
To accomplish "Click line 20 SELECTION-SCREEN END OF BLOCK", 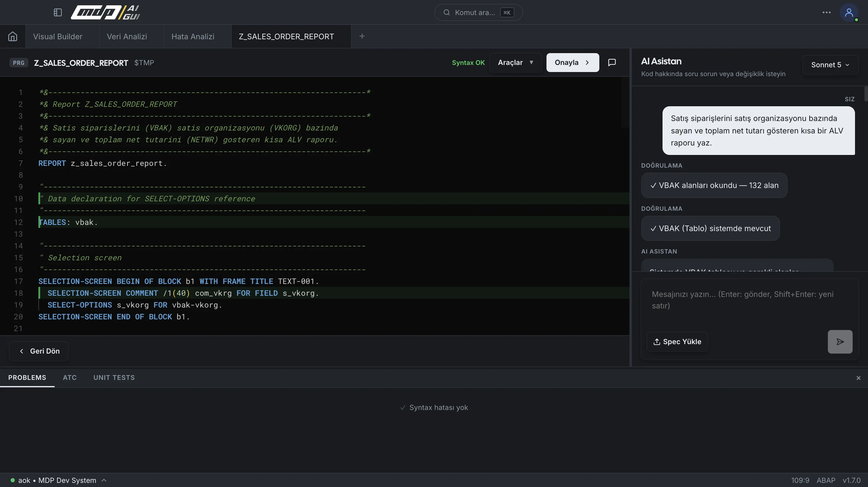I will [114, 317].
